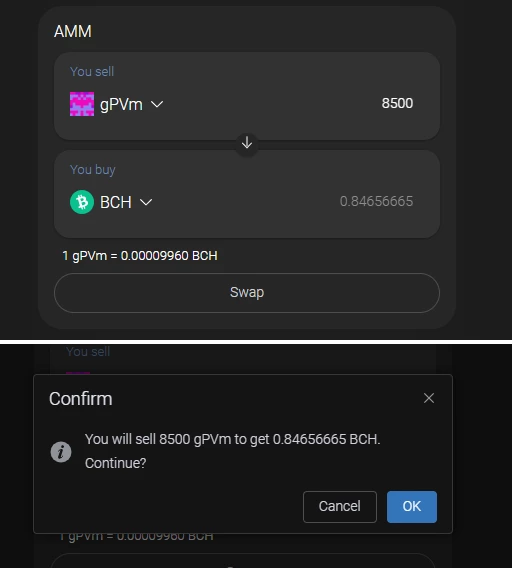Click the sell 8500 gPVm confirmation message
The height and width of the screenshot is (568, 512).
(x=233, y=451)
